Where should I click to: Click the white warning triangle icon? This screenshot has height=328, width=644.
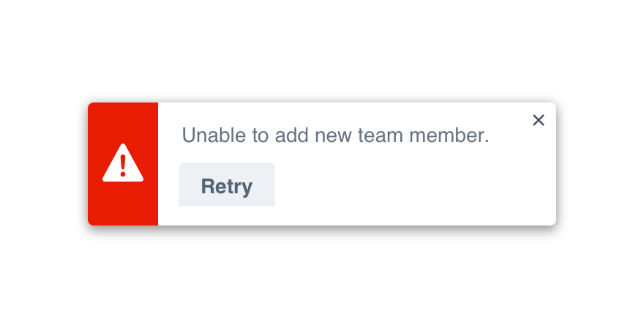pyautogui.click(x=123, y=163)
